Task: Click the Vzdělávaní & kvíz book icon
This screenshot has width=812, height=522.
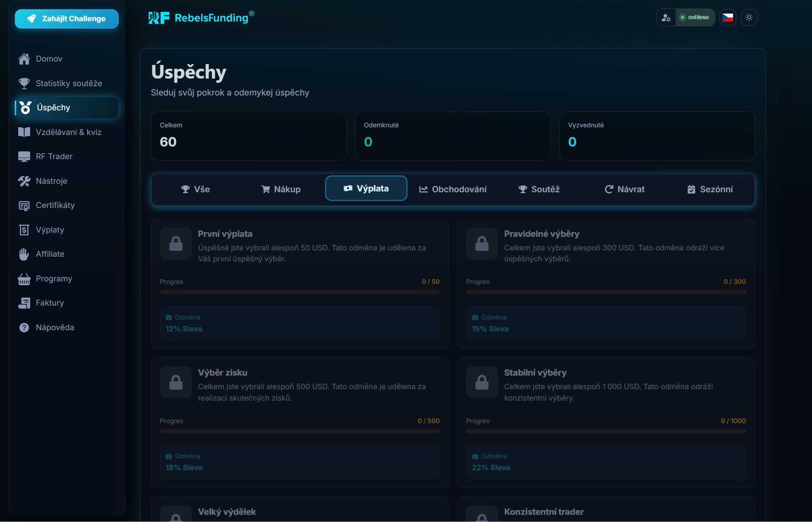Action: coord(24,132)
